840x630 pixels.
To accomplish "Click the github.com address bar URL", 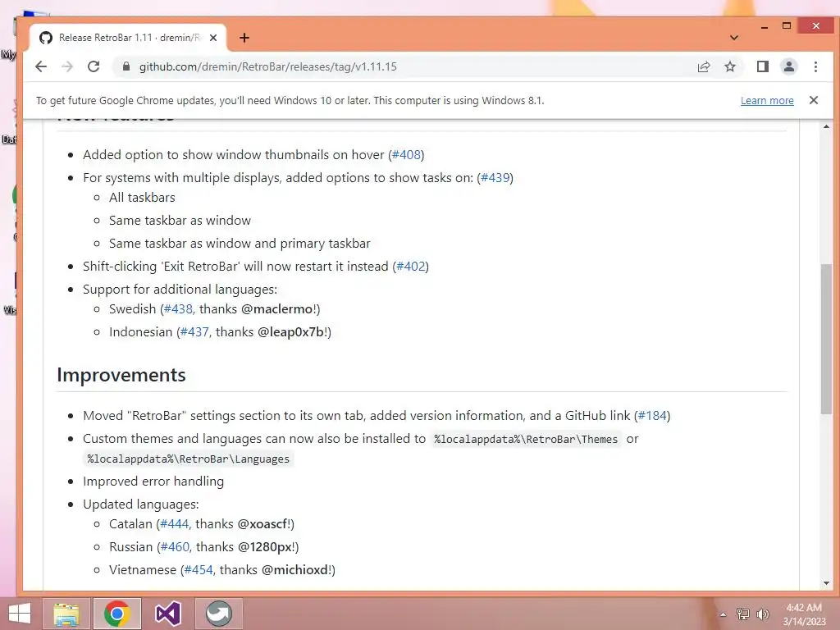I will [x=268, y=66].
